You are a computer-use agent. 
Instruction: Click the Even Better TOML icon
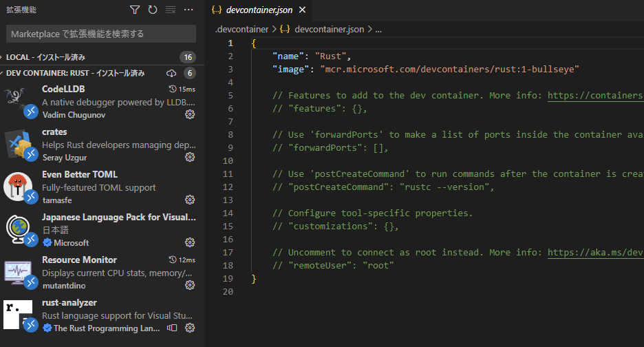[x=18, y=187]
